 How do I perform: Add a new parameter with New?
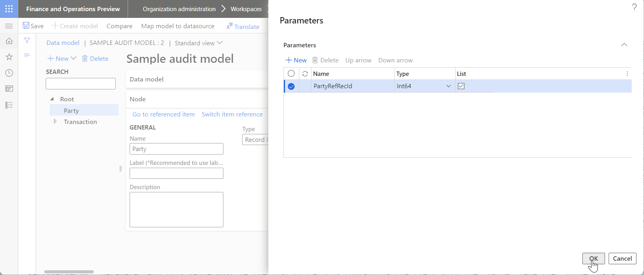(x=296, y=60)
